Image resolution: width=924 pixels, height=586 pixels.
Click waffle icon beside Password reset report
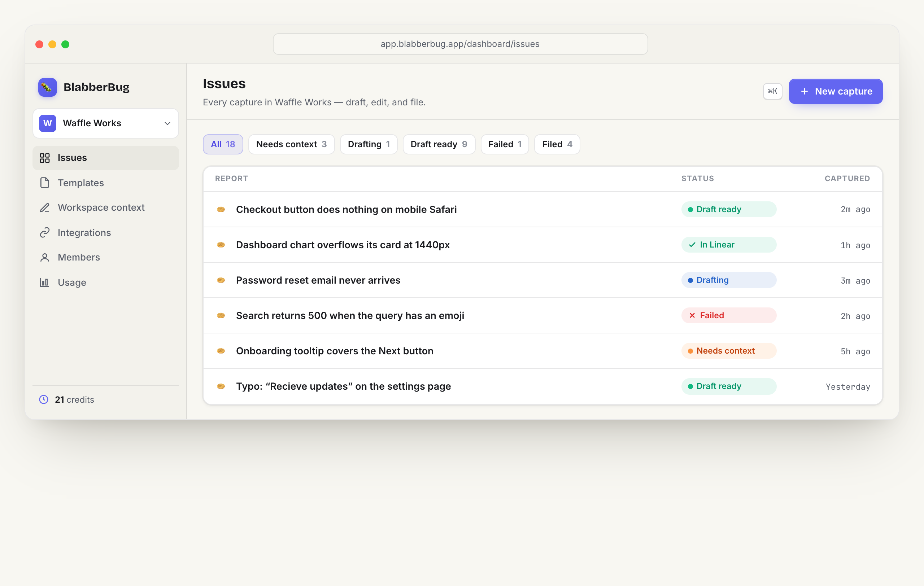coord(221,280)
